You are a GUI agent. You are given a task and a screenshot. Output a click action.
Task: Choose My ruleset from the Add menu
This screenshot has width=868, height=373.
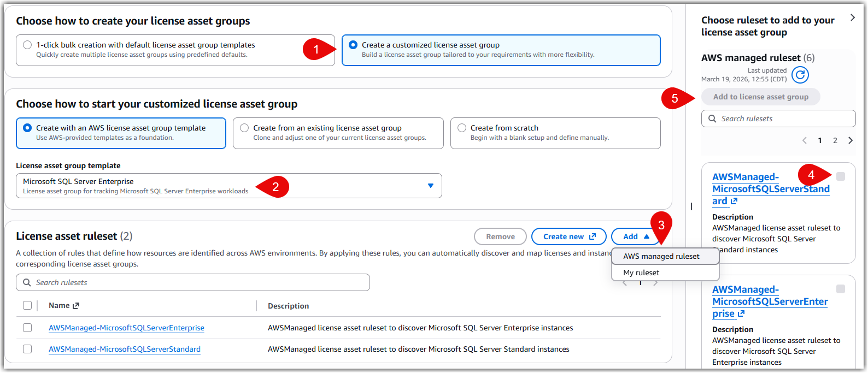(665, 273)
